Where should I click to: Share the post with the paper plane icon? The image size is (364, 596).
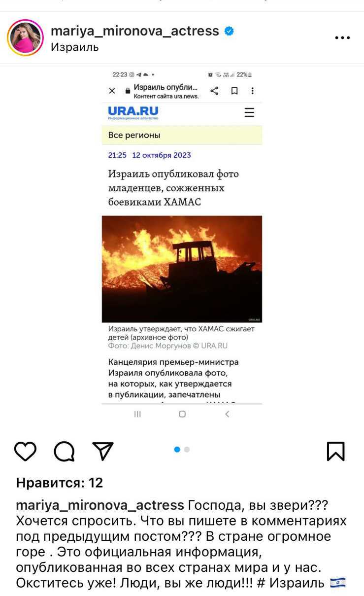click(x=103, y=451)
